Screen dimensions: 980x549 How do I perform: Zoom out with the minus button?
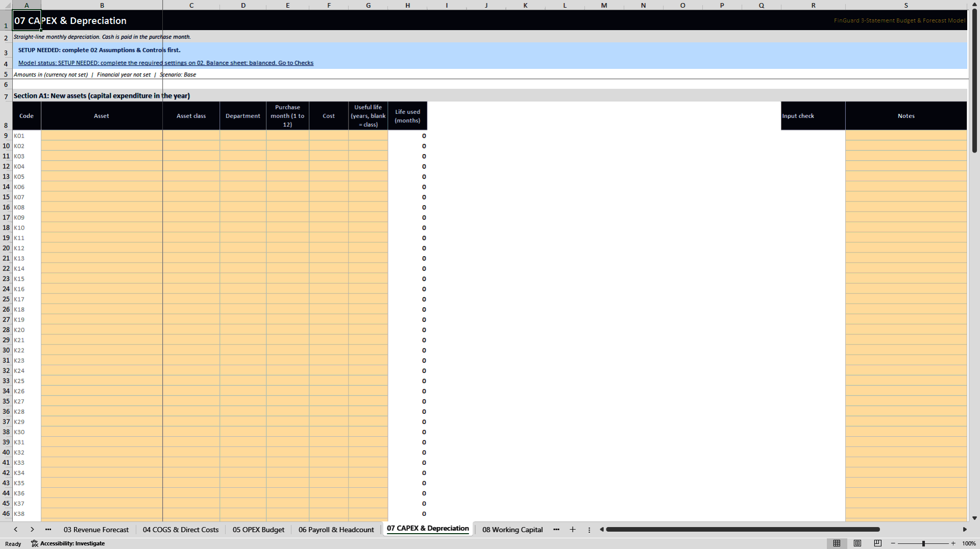[x=893, y=543]
